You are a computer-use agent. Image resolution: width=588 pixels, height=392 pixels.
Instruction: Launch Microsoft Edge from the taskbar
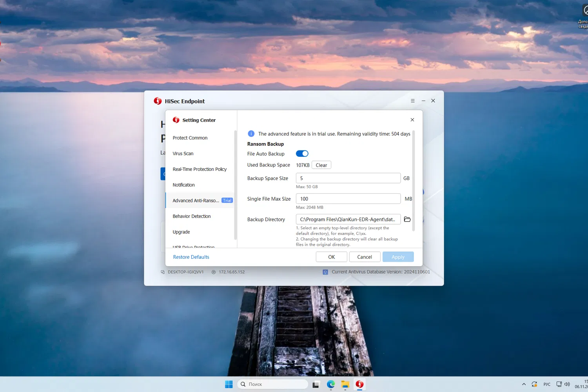331,384
